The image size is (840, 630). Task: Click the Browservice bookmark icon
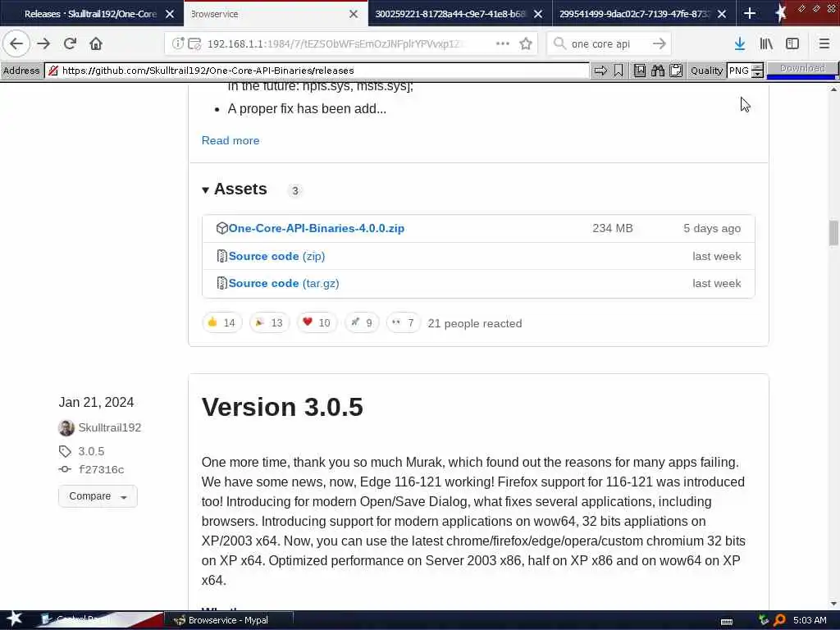tap(619, 71)
